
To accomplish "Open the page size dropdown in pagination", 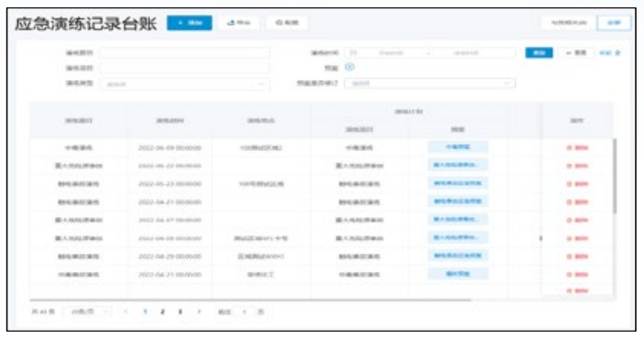I will [x=87, y=312].
